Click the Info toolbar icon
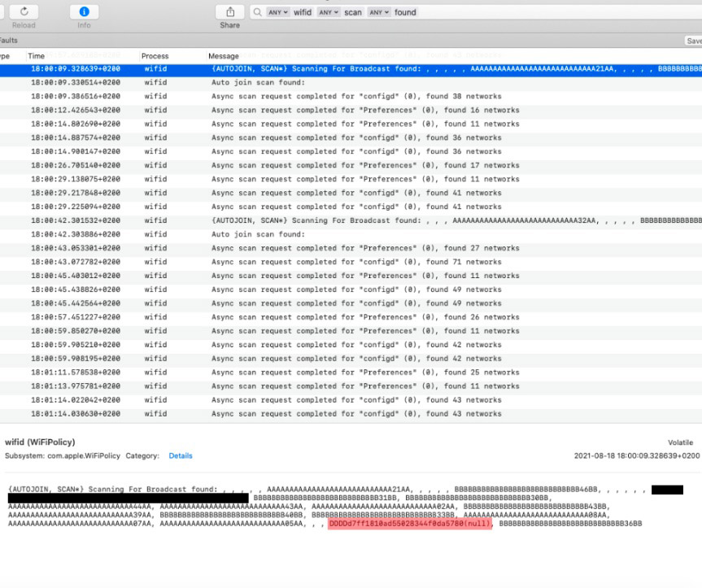 coord(84,12)
